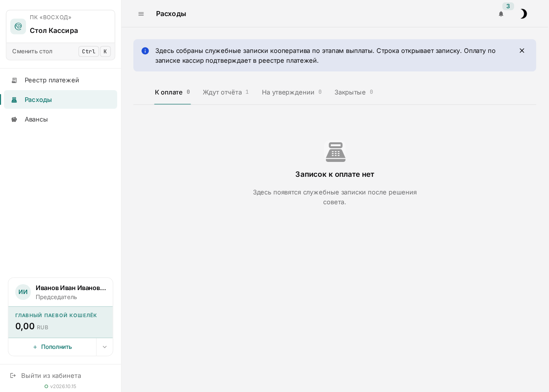
Task: Click Выйти из кабинета link
Action: 51,376
